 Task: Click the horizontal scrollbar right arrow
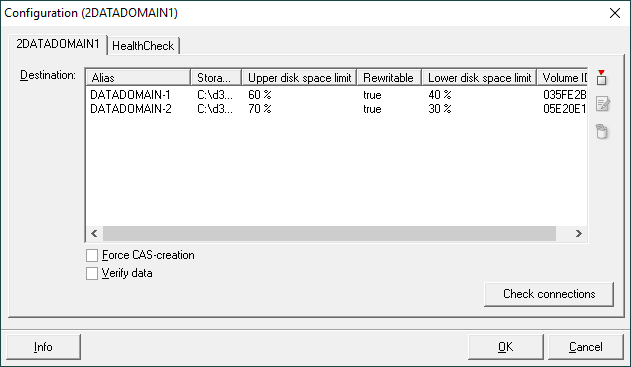[579, 233]
